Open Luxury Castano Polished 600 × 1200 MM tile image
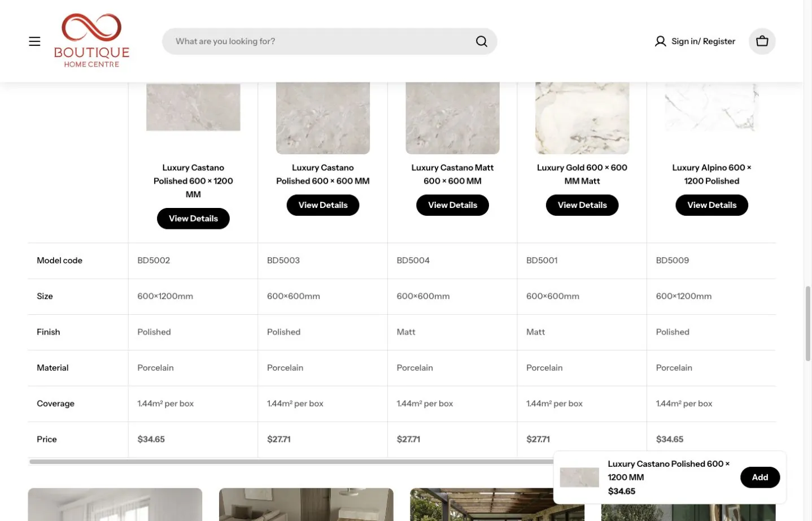 pos(193,107)
